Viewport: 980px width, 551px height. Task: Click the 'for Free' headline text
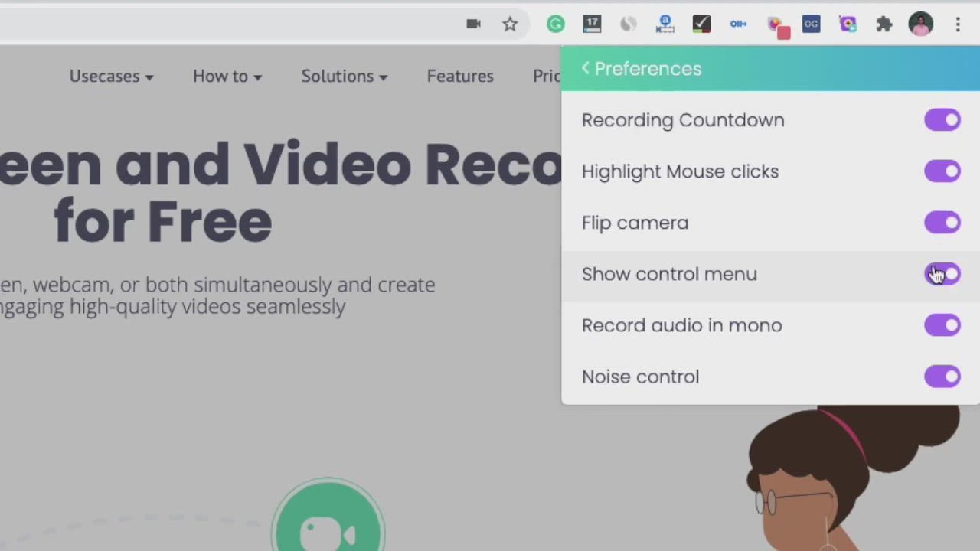point(162,221)
